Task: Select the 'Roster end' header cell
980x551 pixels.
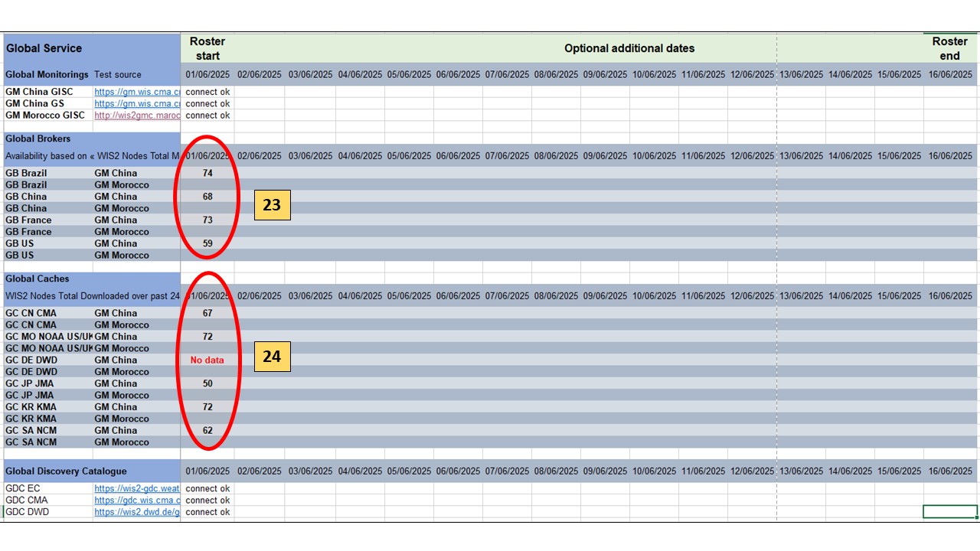Action: [x=949, y=48]
